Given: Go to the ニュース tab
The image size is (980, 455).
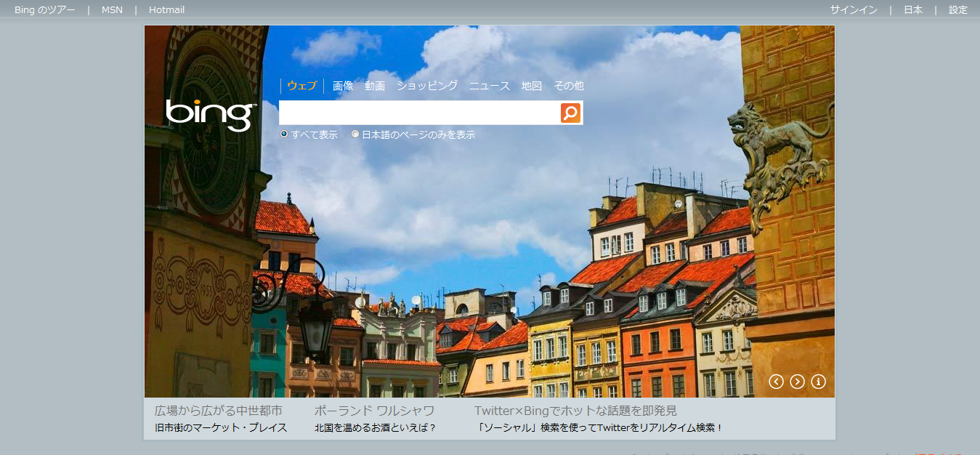Looking at the screenshot, I should click(x=489, y=86).
